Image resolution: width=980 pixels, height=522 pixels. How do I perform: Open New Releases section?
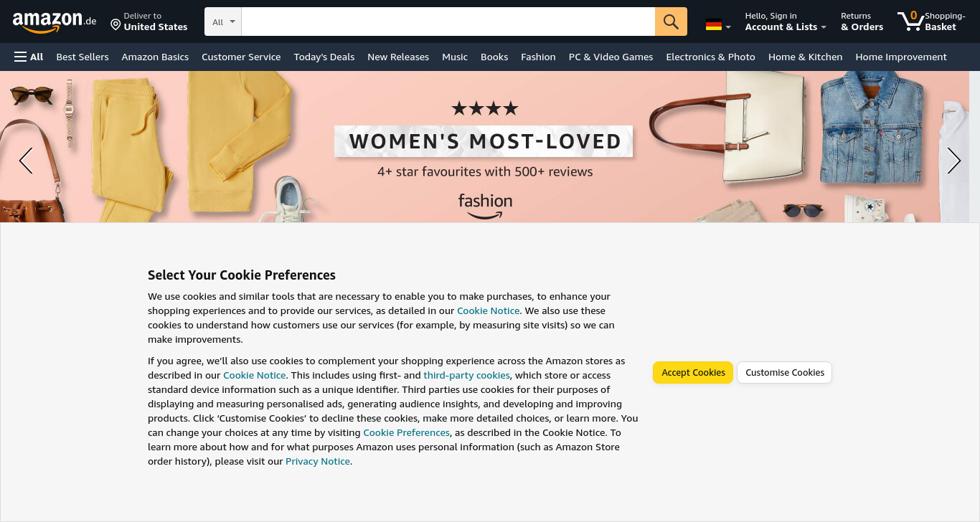pyautogui.click(x=398, y=57)
